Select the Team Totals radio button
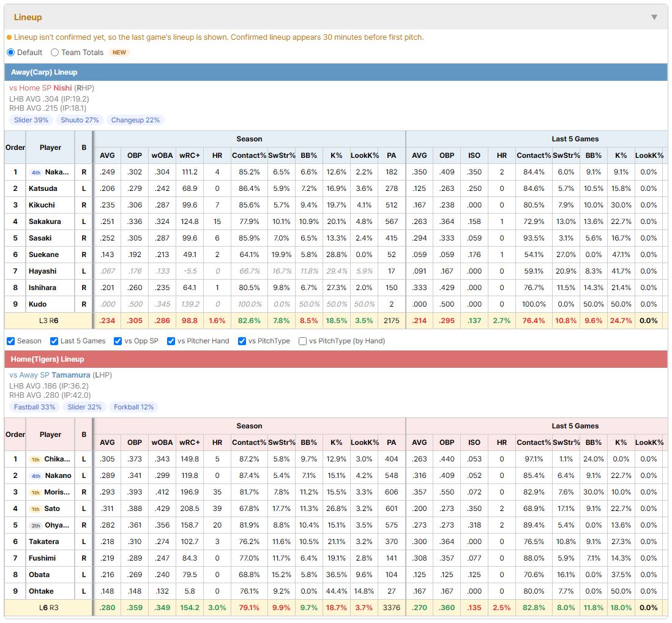 (x=54, y=52)
